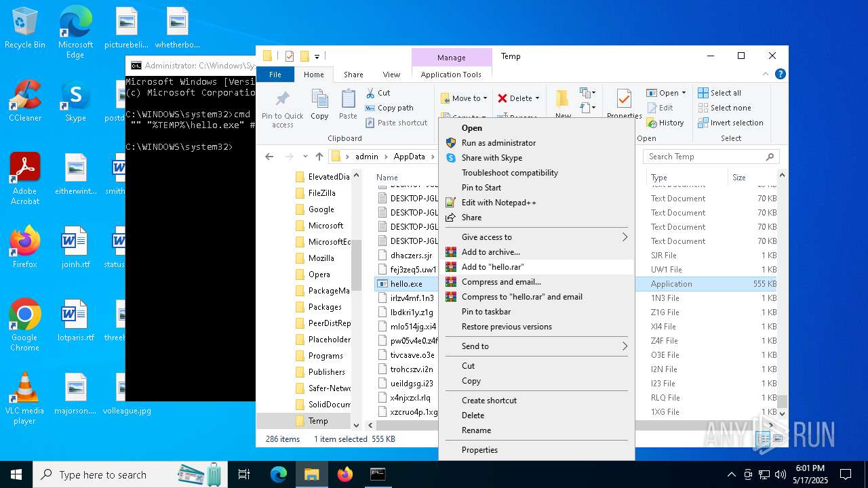Click Invert selection in ribbon
The image size is (868, 488).
[x=731, y=123]
